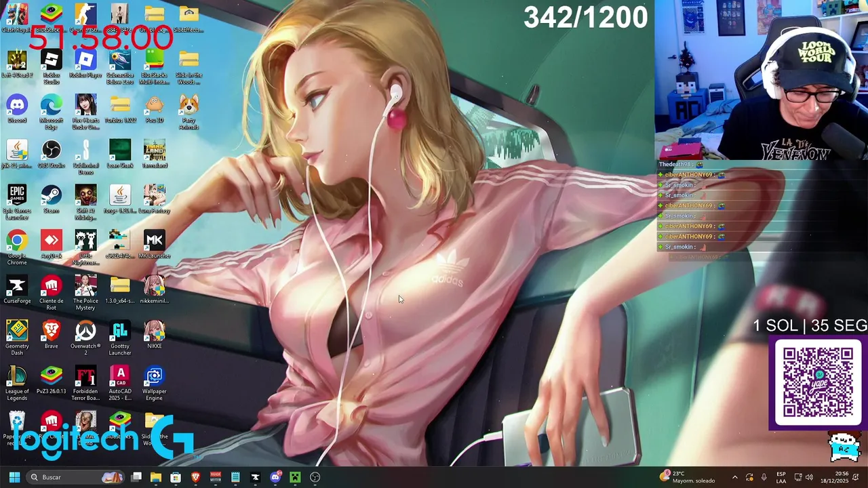Viewport: 868px width, 488px height.
Task: Open the Turbius 1.022 folder
Action: pyautogui.click(x=120, y=109)
